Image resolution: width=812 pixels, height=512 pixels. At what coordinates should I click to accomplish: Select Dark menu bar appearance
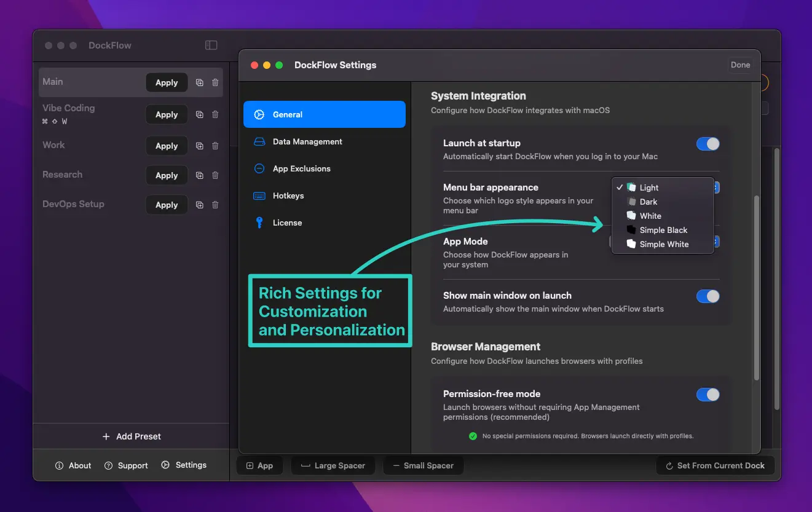(663, 202)
